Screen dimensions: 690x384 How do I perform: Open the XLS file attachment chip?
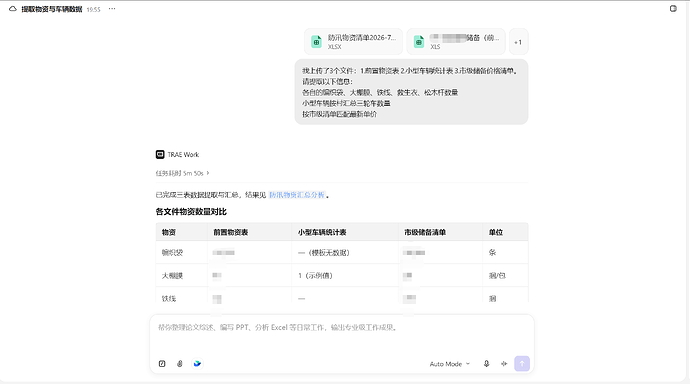456,42
